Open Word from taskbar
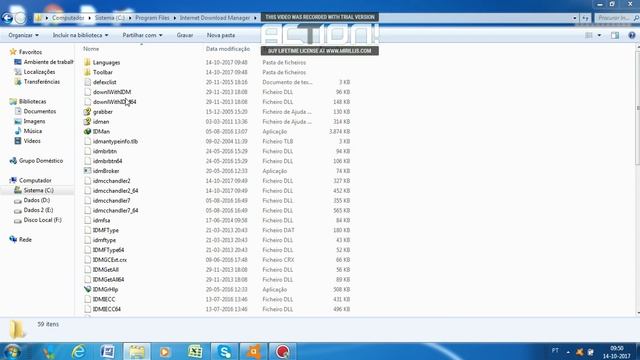This screenshot has height=360, width=640. click(107, 351)
